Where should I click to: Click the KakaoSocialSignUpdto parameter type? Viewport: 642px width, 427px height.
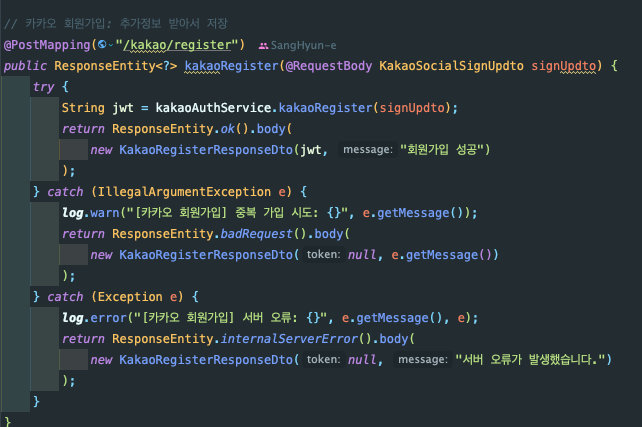(x=451, y=66)
